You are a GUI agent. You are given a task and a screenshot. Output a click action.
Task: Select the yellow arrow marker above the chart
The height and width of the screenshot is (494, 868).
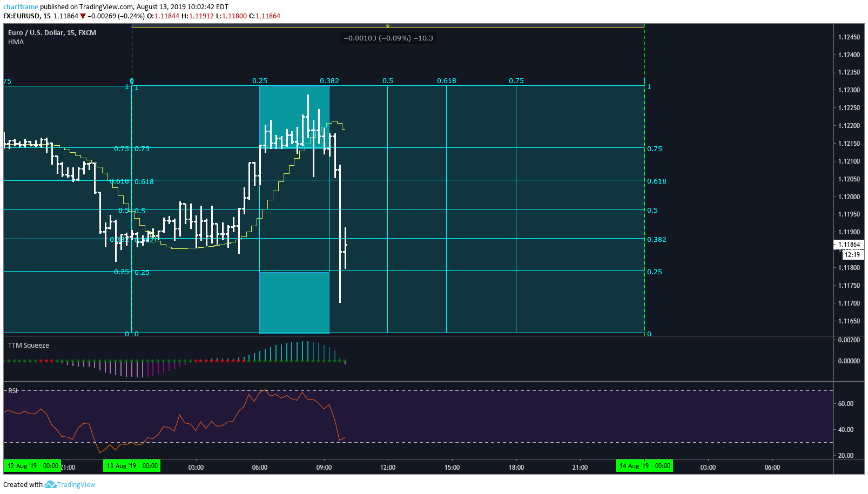[387, 26]
